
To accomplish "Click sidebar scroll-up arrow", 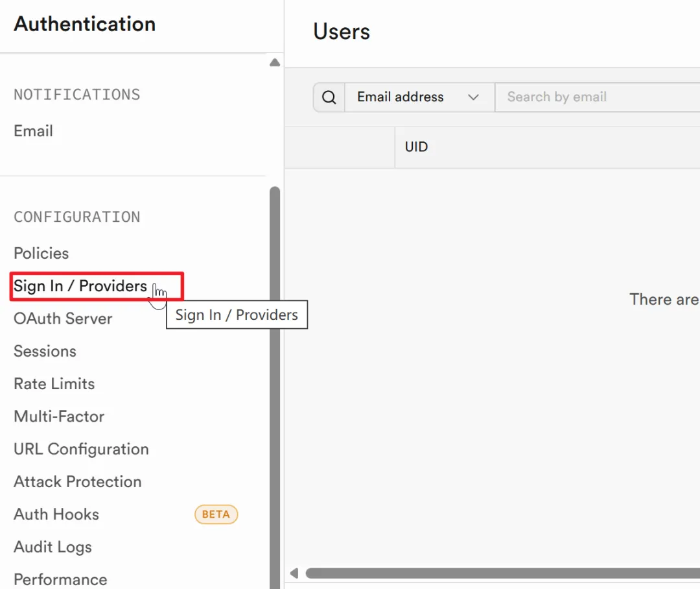I will tap(275, 63).
